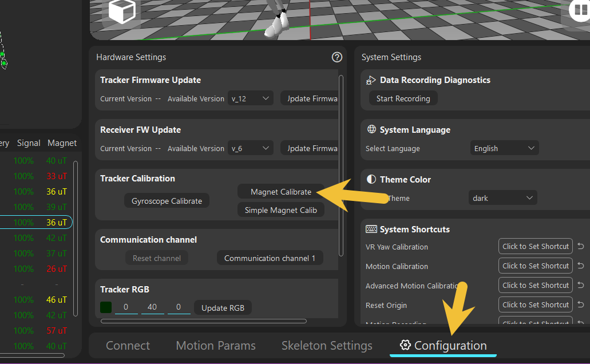Image resolution: width=590 pixels, height=364 pixels.
Task: Click the 3D cube view icon
Action: [x=121, y=11]
